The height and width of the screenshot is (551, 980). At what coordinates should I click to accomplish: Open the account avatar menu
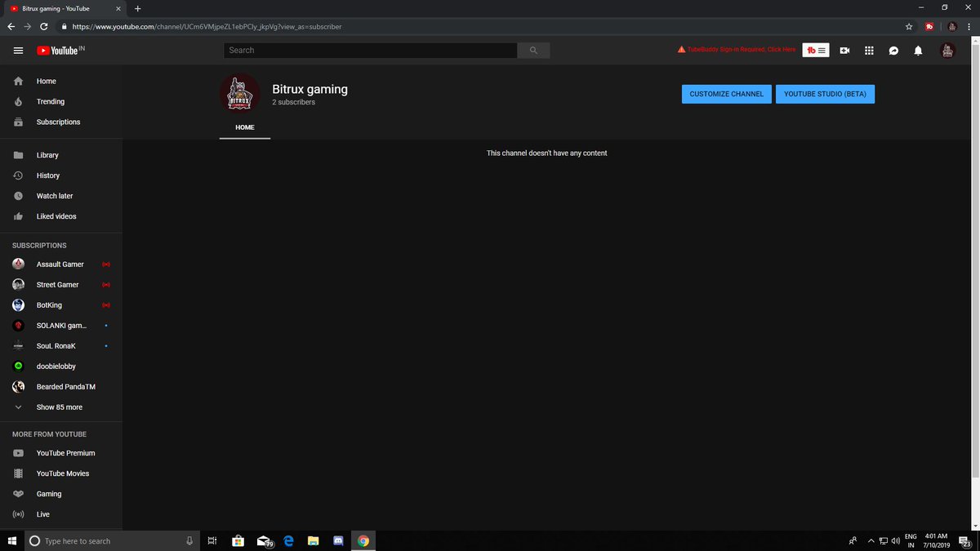pos(947,51)
